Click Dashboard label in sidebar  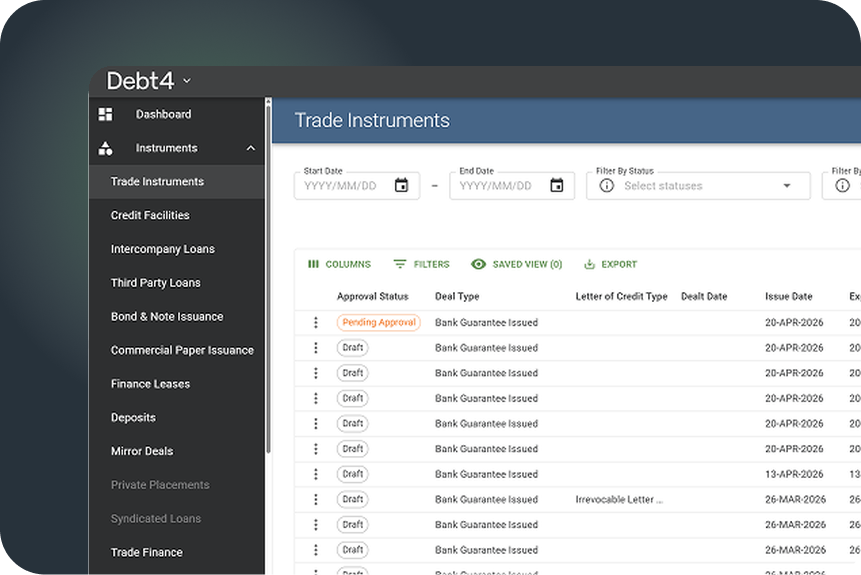click(x=164, y=114)
